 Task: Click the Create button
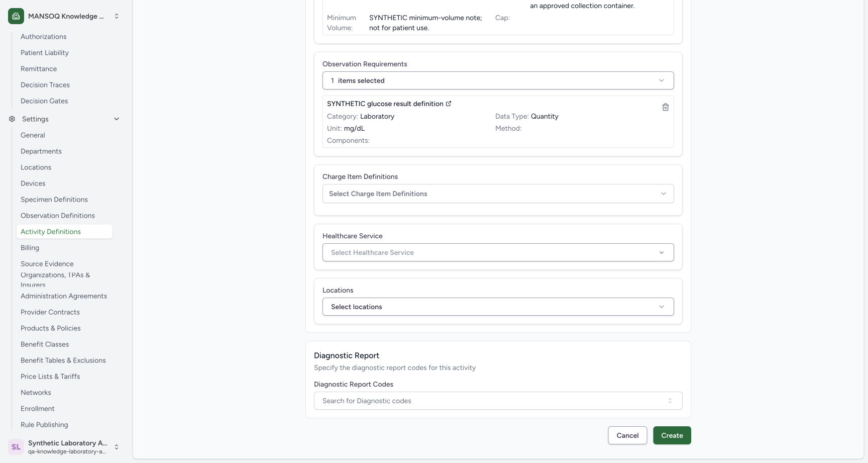(672, 435)
